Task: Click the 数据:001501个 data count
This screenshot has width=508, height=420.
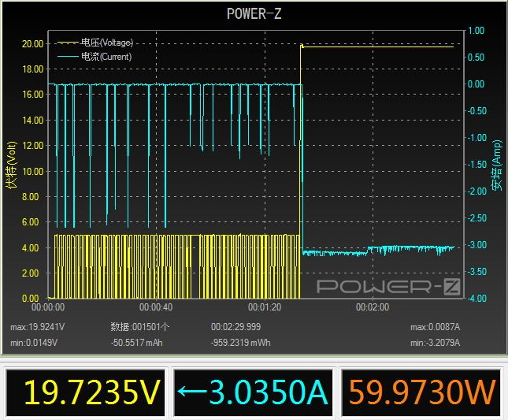Action: [139, 327]
